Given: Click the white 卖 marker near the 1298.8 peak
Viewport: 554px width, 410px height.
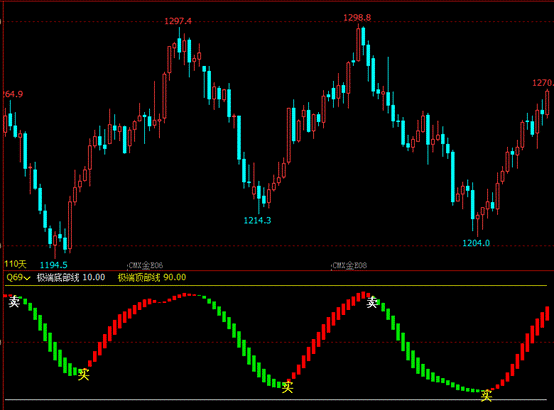Looking at the screenshot, I should 372,303.
